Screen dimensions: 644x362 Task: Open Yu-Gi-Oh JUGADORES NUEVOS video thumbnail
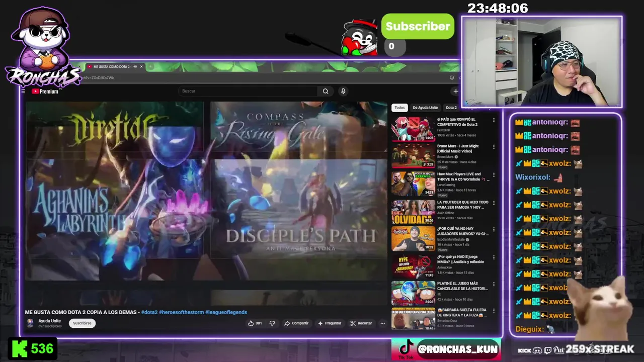tap(413, 239)
